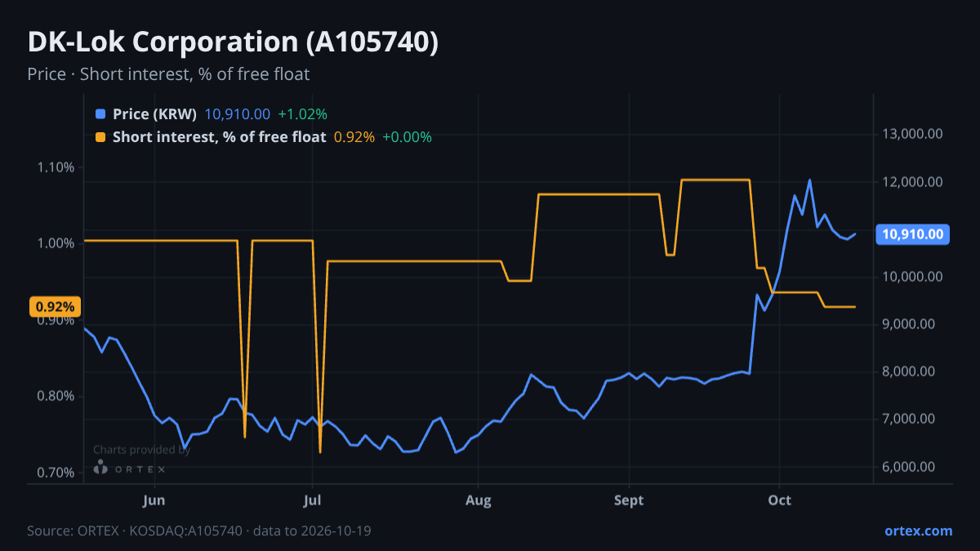Click the 10,000.00 right axis label

(x=913, y=277)
